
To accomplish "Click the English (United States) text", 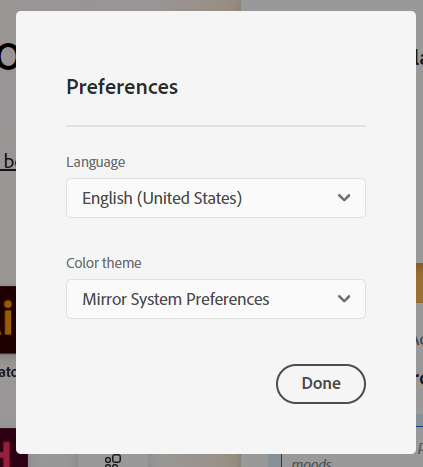I will (162, 198).
